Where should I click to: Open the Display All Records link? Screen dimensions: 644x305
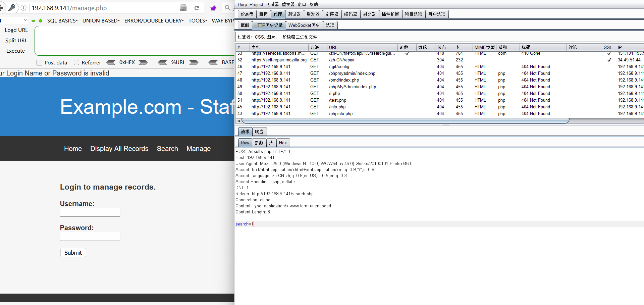(119, 149)
